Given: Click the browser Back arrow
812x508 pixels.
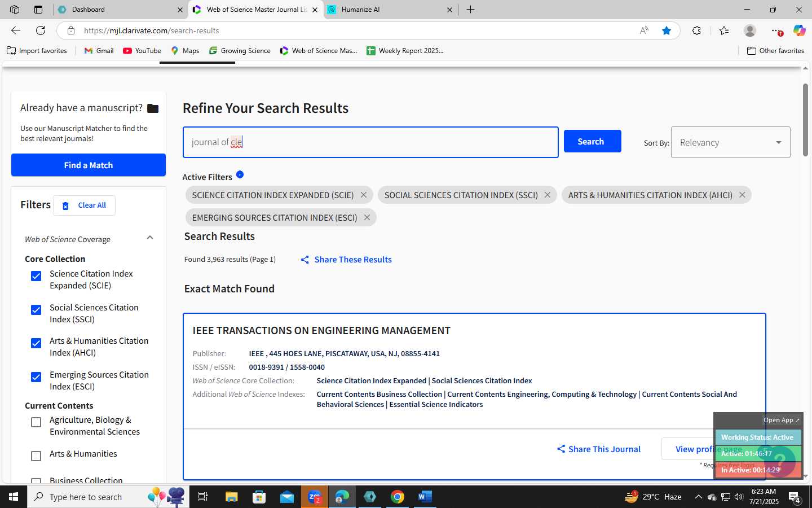Looking at the screenshot, I should click(x=16, y=30).
